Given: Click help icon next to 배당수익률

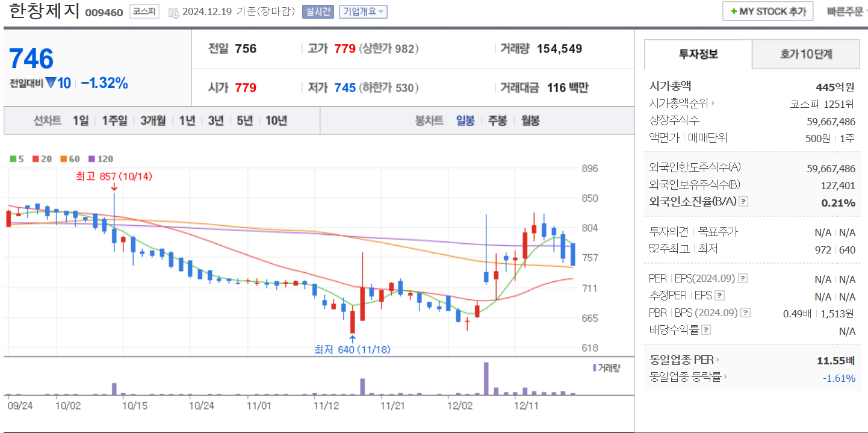Looking at the screenshot, I should (x=706, y=330).
